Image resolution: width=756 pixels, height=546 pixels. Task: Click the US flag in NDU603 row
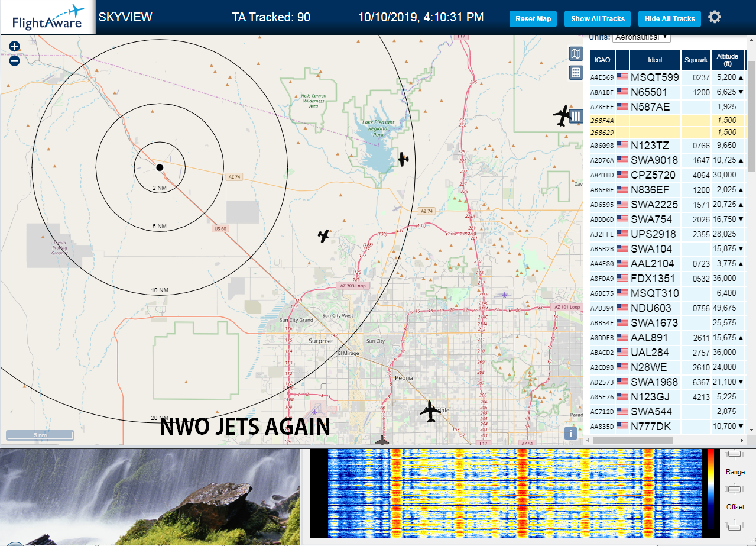(622, 308)
